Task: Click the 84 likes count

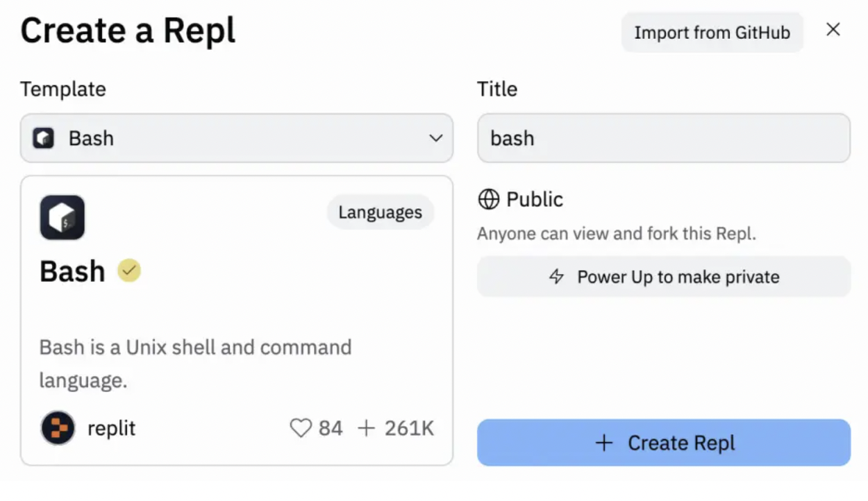Action: [x=331, y=428]
